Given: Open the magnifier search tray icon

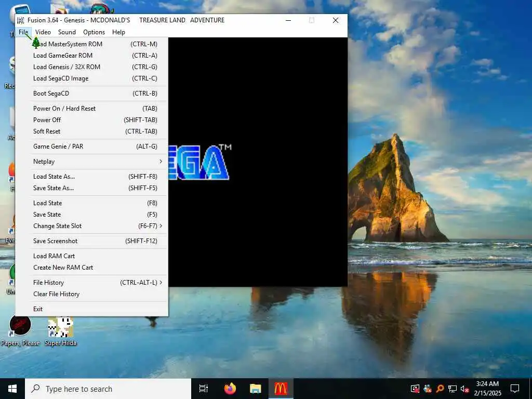Looking at the screenshot, I should click(x=440, y=389).
